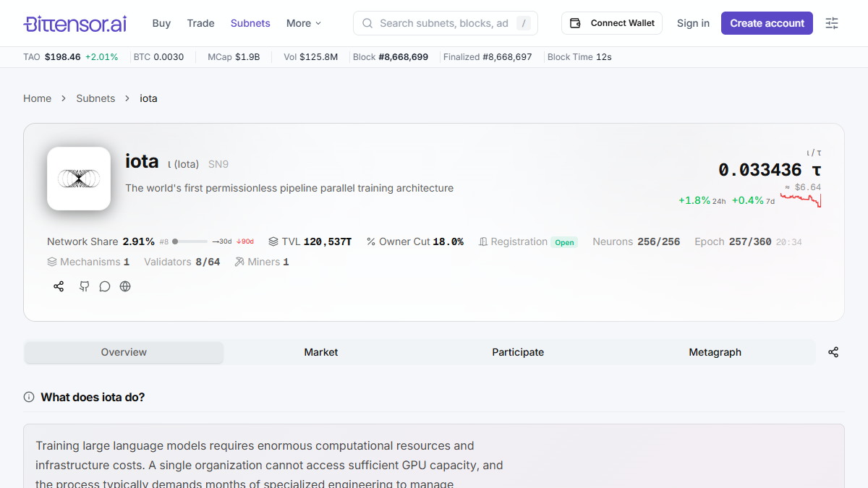Screen dimensions: 868x488
Task: Click the Network Share 2.91% value
Action: [138, 241]
